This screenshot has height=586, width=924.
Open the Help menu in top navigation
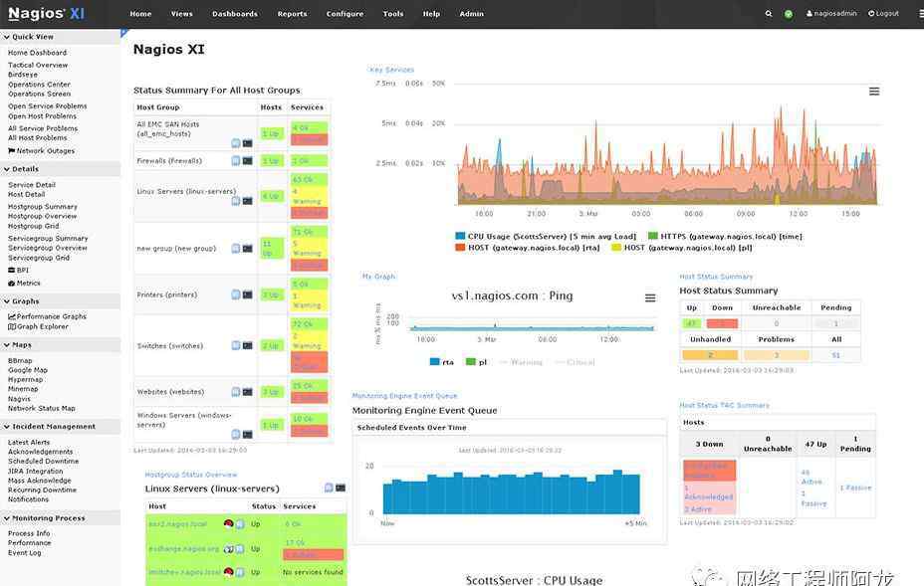tap(431, 14)
